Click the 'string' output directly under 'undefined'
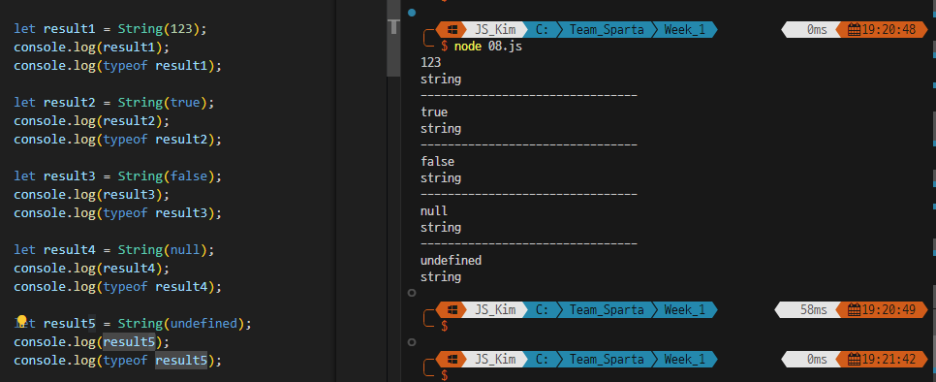The width and height of the screenshot is (936, 382). click(x=441, y=277)
